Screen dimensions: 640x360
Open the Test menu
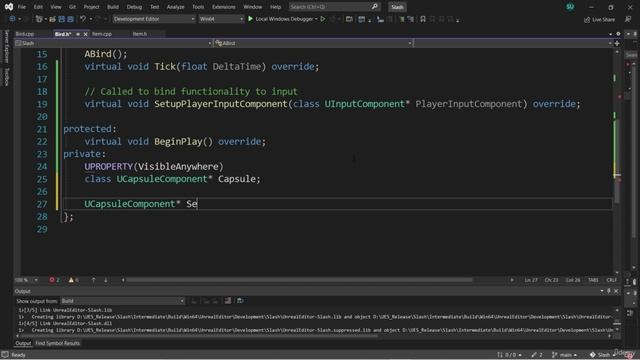coord(154,7)
